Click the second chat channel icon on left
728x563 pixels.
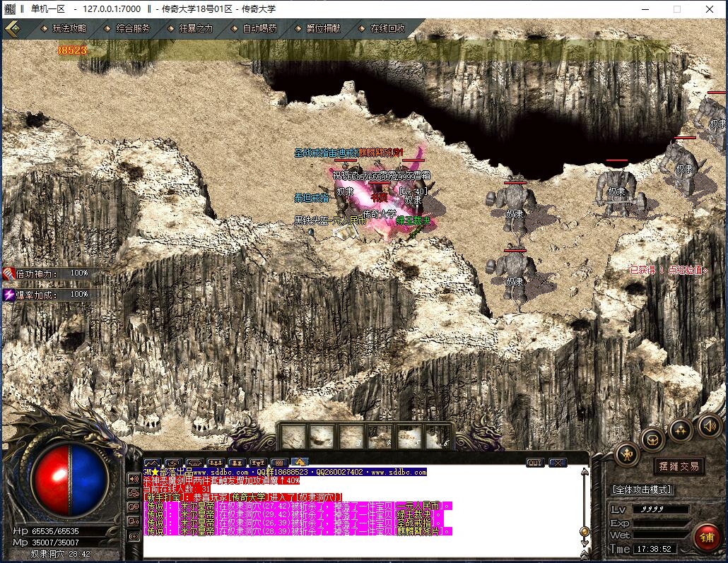click(134, 493)
